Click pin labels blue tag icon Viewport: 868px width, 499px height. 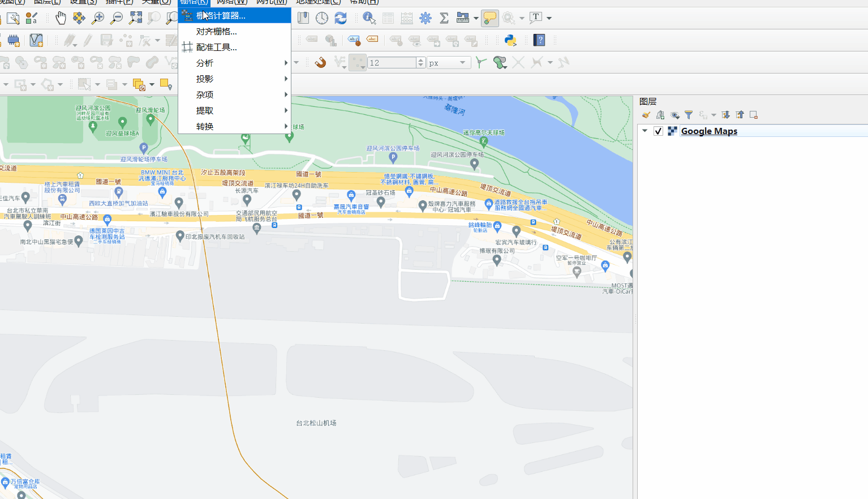coord(354,40)
